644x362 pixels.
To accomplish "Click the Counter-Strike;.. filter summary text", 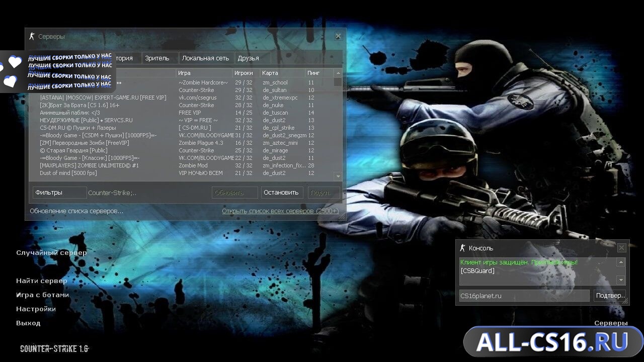I will (112, 193).
